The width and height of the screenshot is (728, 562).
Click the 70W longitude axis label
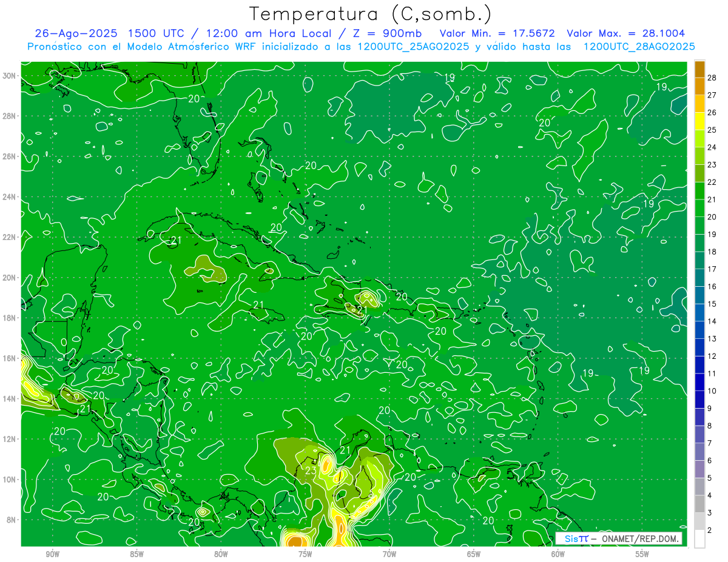tap(389, 554)
